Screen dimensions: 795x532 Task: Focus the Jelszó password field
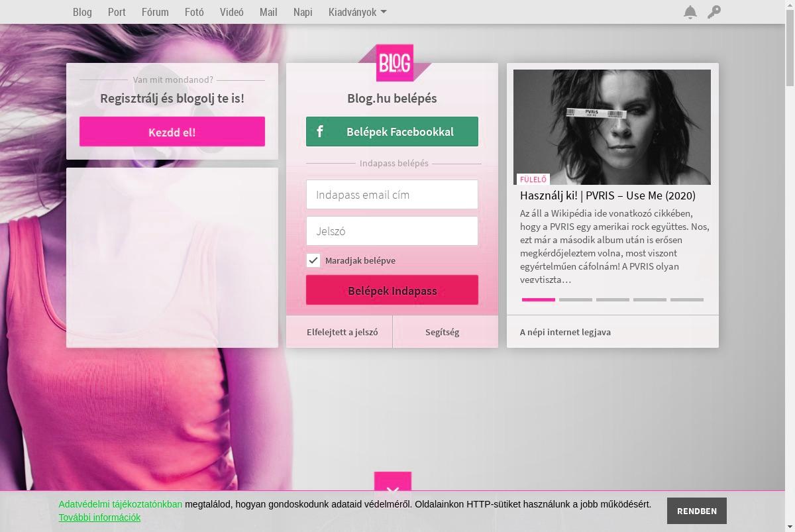(392, 231)
